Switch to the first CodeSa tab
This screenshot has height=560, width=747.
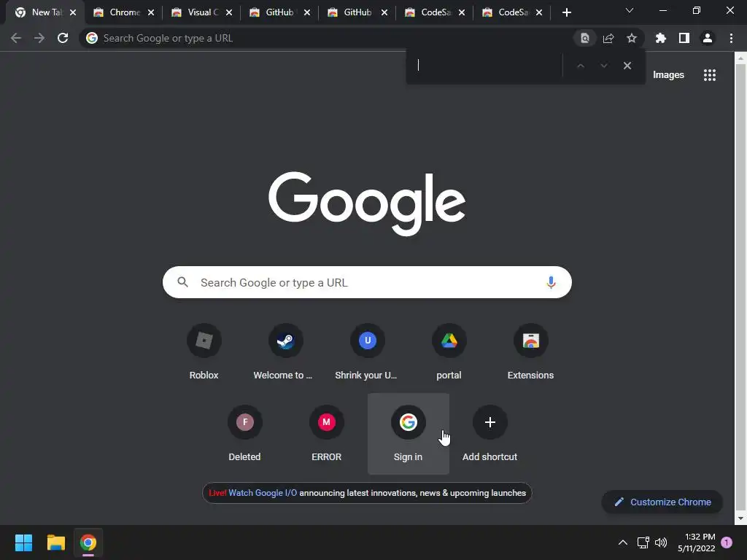point(435,12)
